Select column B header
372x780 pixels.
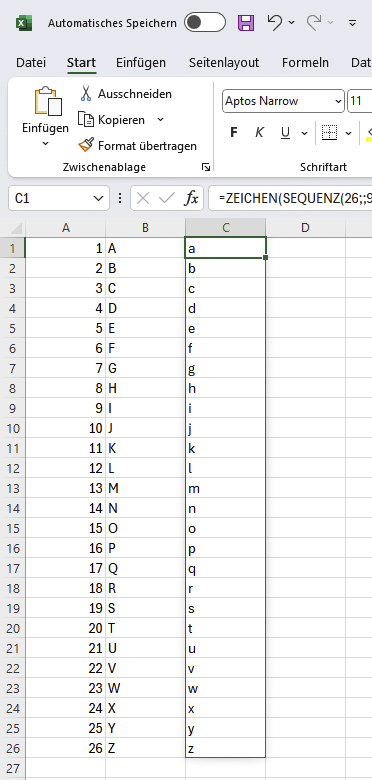click(145, 228)
